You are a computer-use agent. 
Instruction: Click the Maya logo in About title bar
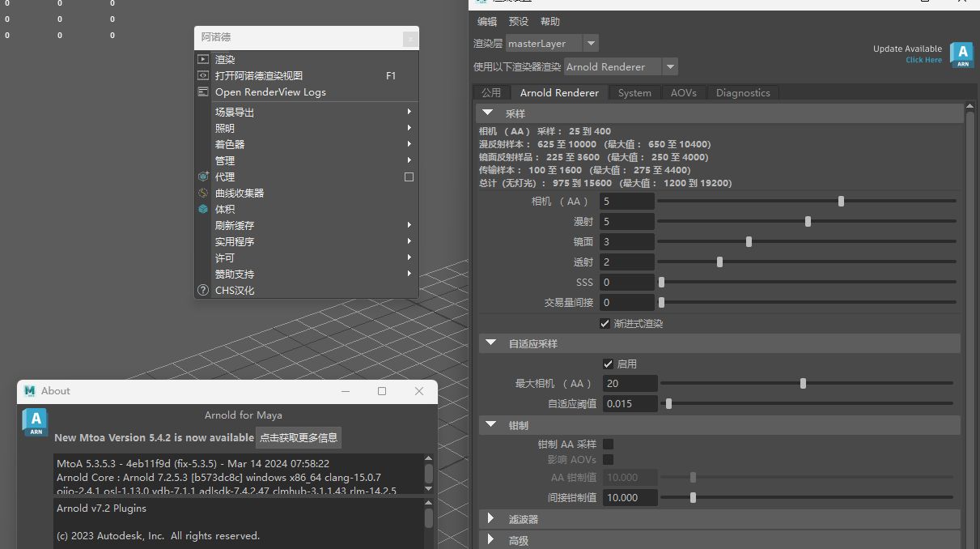(x=30, y=391)
